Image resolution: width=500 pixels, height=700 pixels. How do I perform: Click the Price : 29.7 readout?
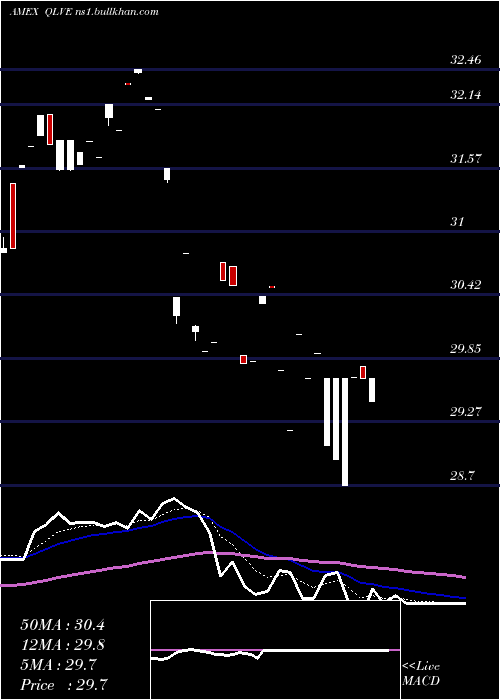(63, 684)
